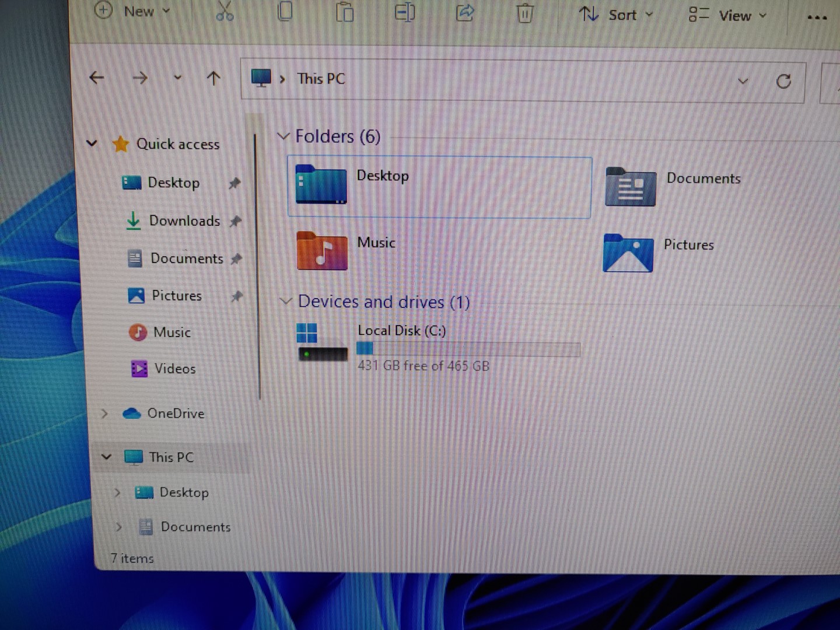Collapse the Folders (6) group
The width and height of the screenshot is (840, 630).
[x=283, y=136]
